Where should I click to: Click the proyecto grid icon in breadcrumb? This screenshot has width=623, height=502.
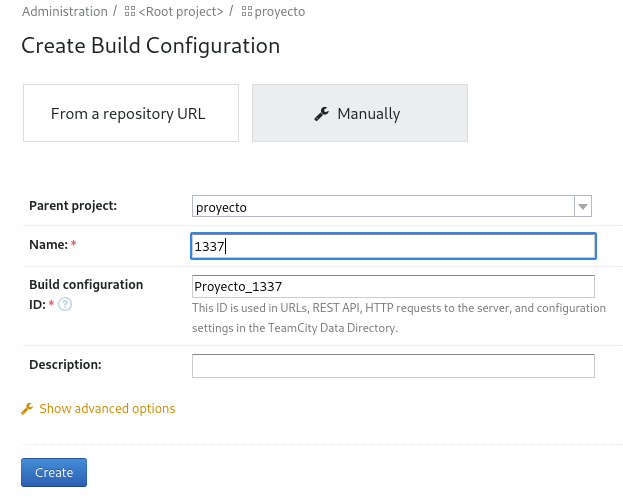[247, 12]
